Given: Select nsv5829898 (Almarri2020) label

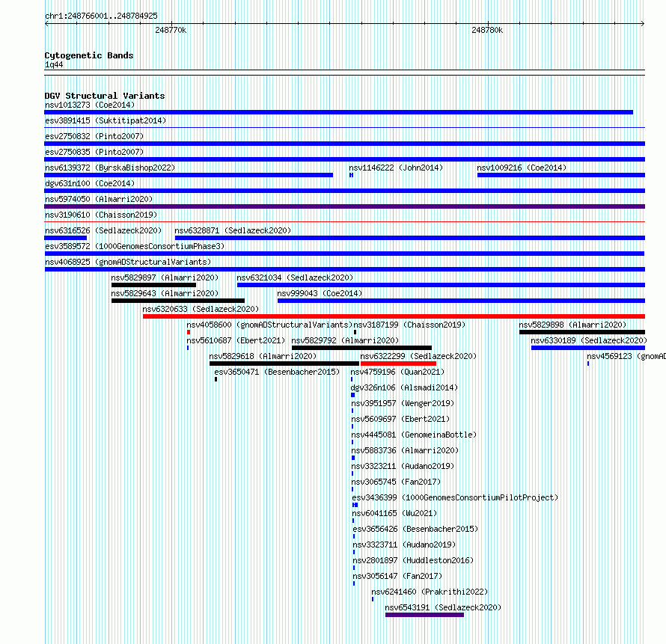Looking at the screenshot, I should click(572, 325).
